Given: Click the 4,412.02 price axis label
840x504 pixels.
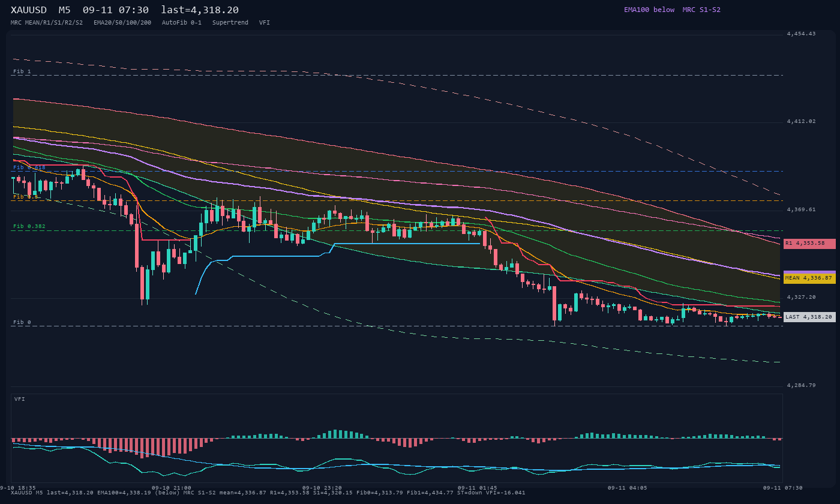Looking at the screenshot, I should coord(801,121).
